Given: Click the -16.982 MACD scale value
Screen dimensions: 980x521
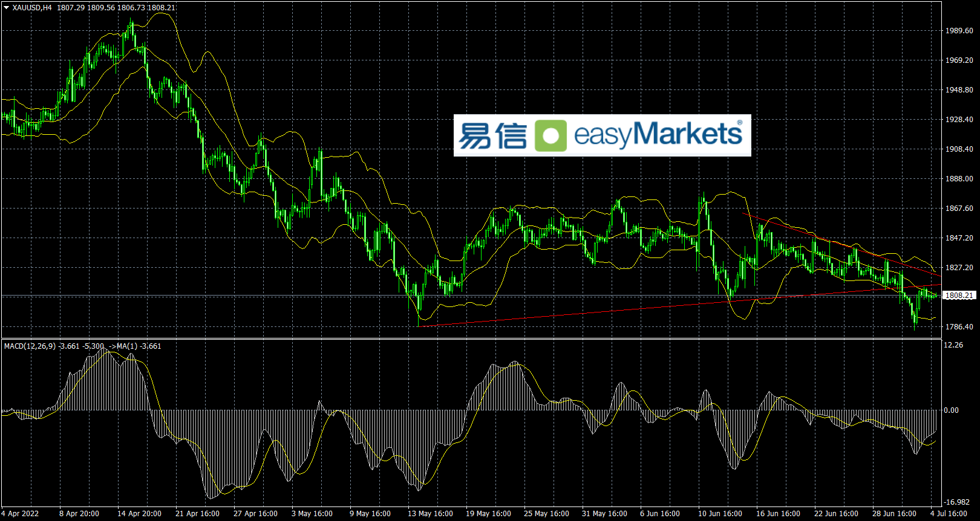Looking at the screenshot, I should 957,502.
